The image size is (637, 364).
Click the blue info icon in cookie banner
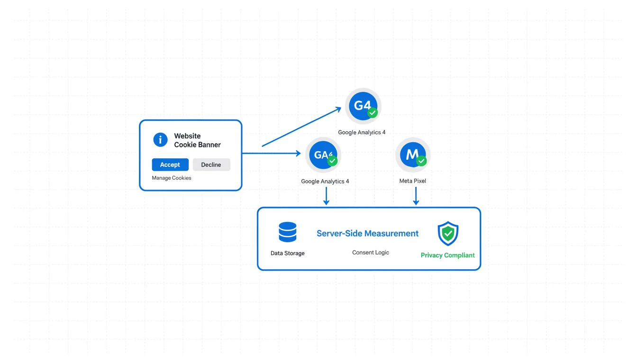pos(160,140)
